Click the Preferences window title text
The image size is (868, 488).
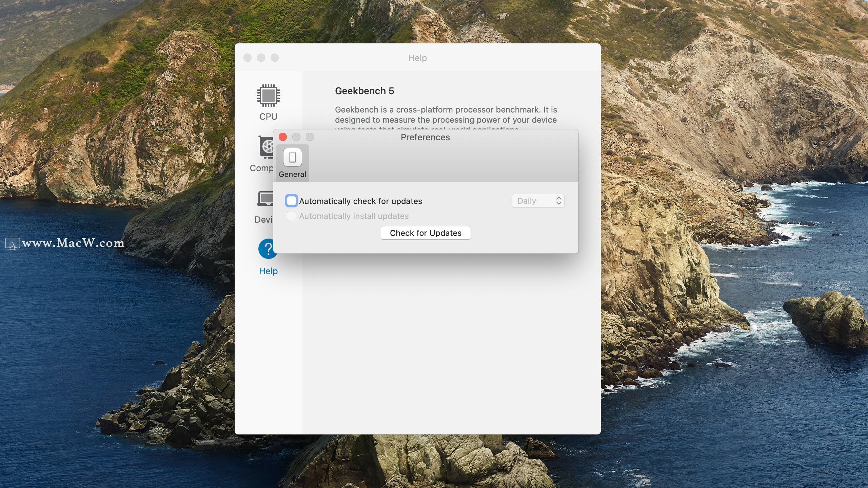[x=425, y=137]
